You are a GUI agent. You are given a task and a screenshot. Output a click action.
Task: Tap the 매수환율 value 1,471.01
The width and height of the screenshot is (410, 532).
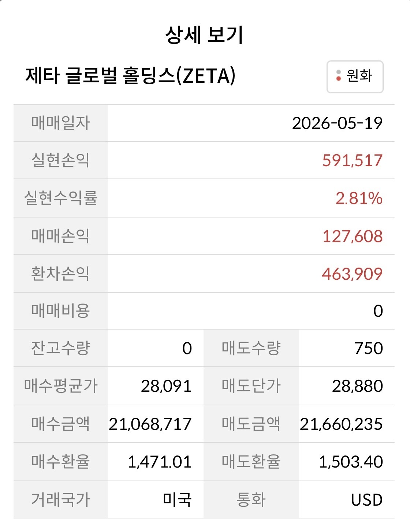(160, 462)
